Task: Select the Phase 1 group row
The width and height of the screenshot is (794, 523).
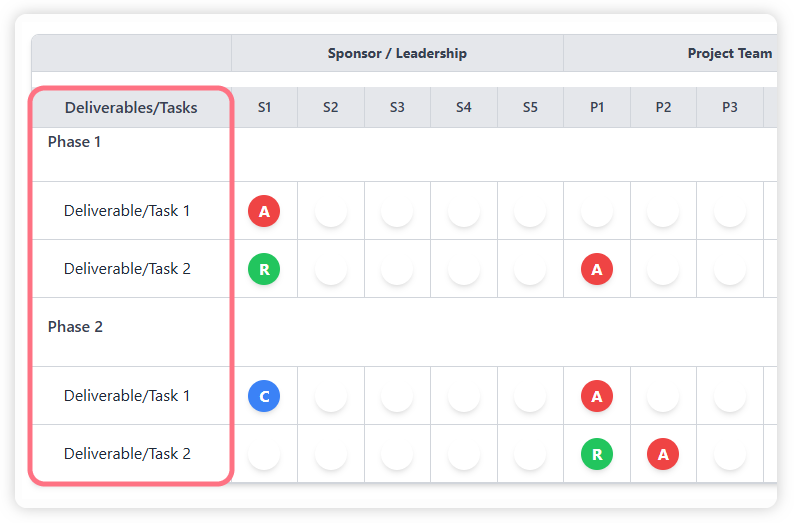Action: [x=75, y=142]
